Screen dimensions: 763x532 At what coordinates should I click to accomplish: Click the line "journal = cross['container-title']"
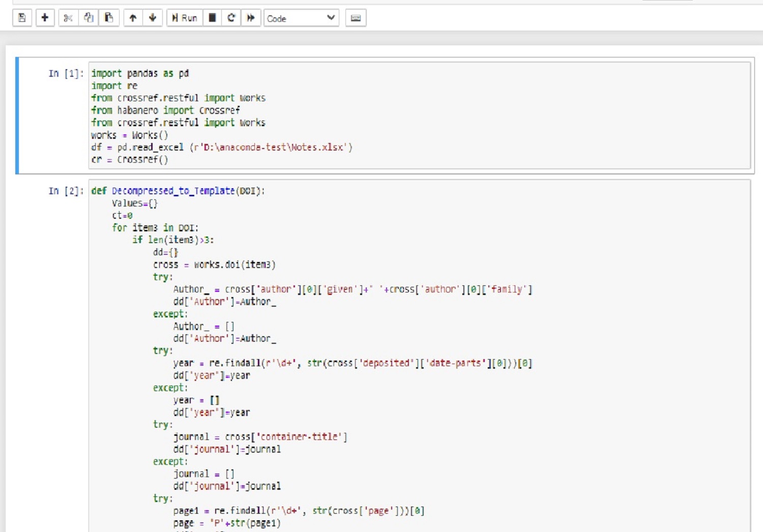[x=260, y=436]
